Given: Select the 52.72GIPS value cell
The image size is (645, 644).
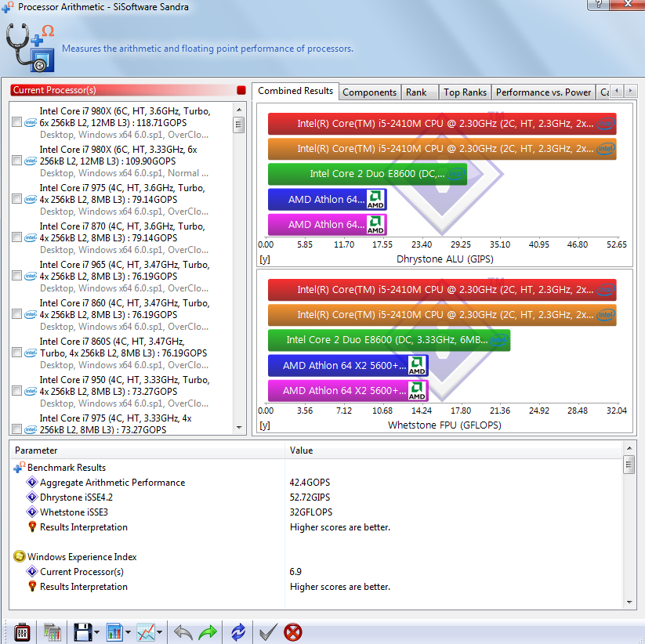Looking at the screenshot, I should point(310,497).
